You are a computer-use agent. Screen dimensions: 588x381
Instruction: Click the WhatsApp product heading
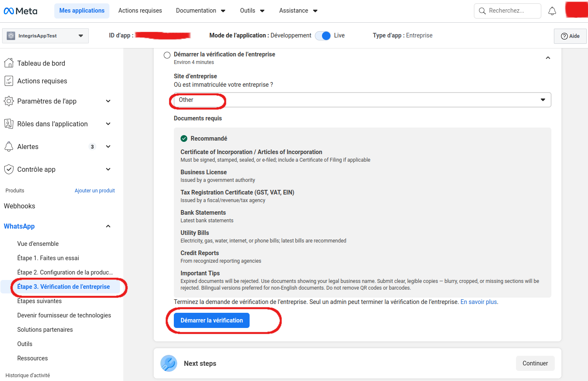[x=19, y=226]
